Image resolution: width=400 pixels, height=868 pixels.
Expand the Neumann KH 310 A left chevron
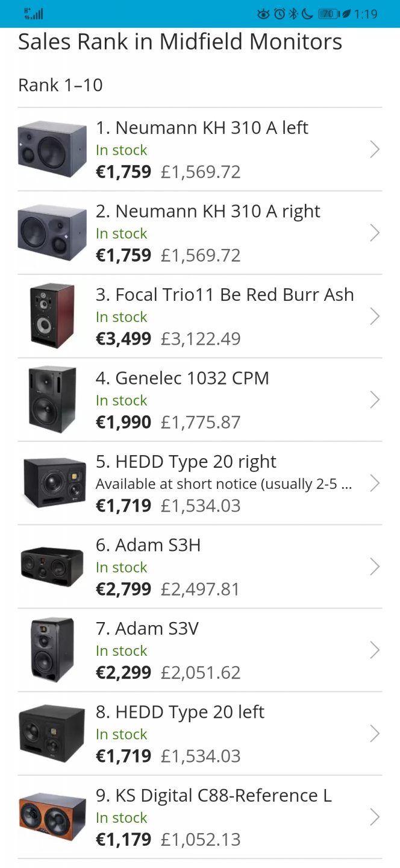click(x=375, y=149)
